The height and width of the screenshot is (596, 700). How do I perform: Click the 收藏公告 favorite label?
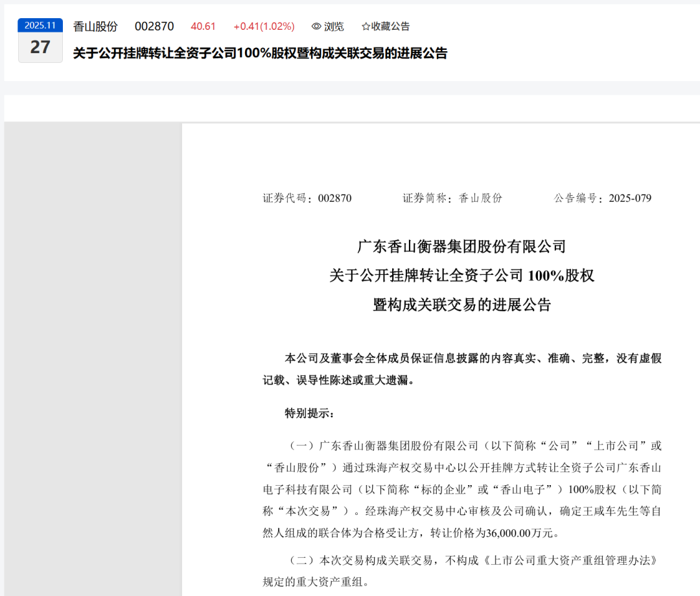(x=390, y=27)
